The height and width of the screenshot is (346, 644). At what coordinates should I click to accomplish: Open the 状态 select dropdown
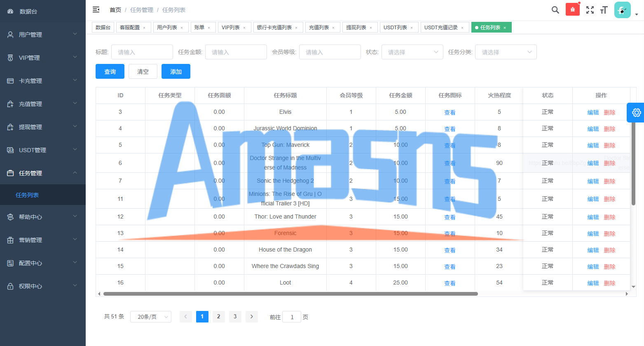[412, 52]
